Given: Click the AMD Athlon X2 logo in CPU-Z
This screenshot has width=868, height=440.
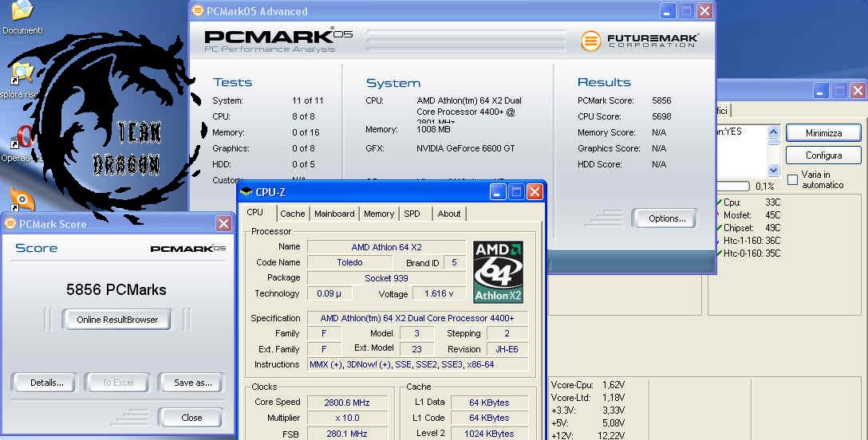Looking at the screenshot, I should click(x=498, y=271).
